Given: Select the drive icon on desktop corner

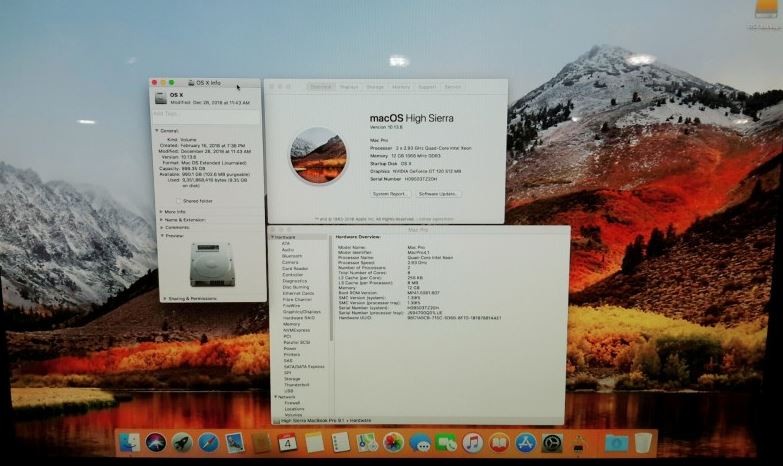Looking at the screenshot, I should click(766, 10).
